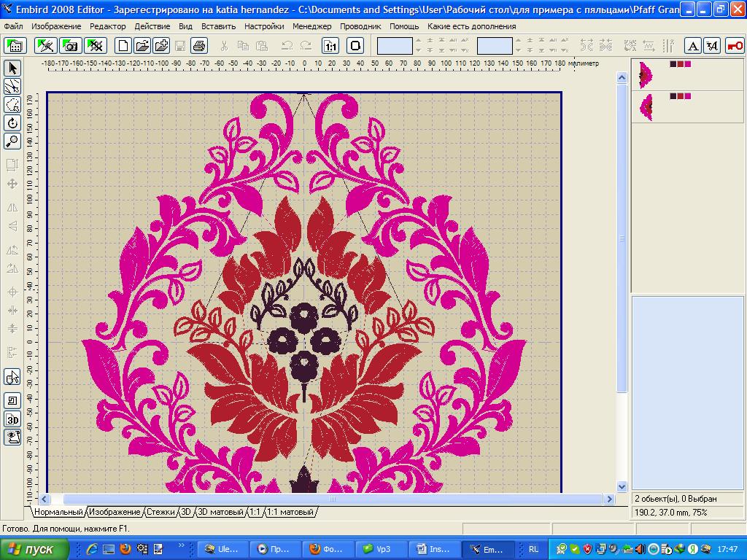Select the arrow selection tool

pos(12,69)
